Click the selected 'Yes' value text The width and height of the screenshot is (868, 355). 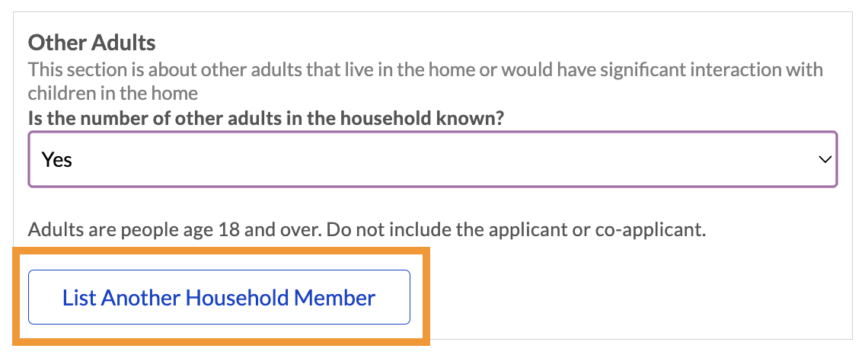[x=57, y=160]
